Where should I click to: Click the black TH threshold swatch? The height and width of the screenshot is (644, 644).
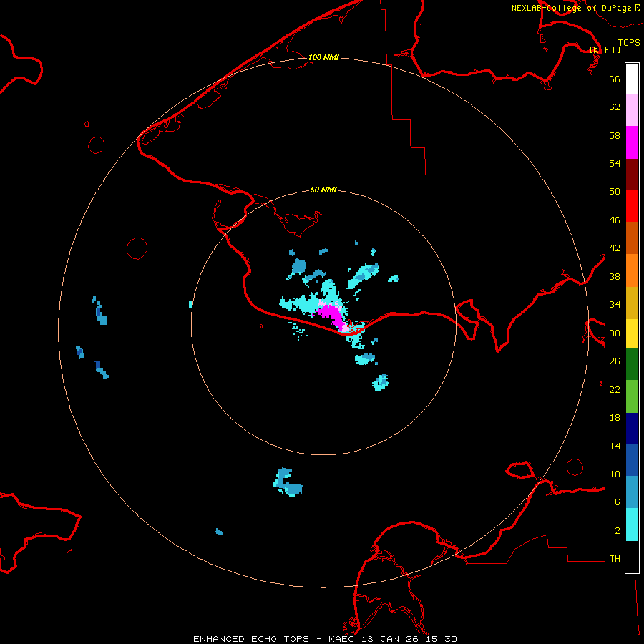(x=632, y=557)
